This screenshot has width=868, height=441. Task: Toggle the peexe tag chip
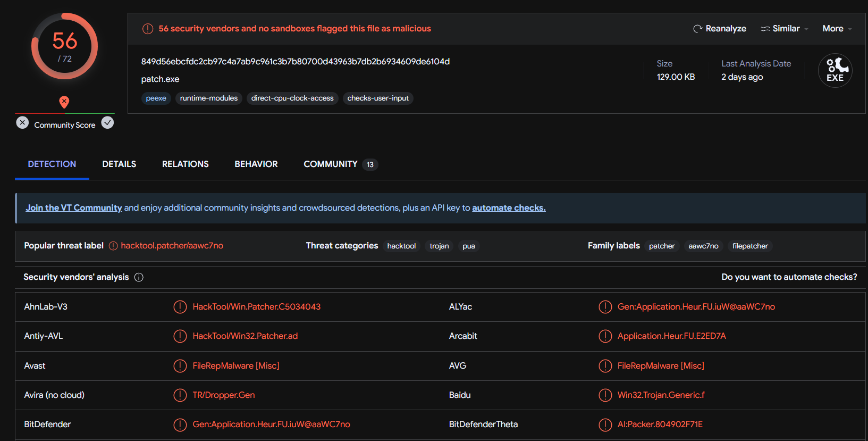click(156, 98)
